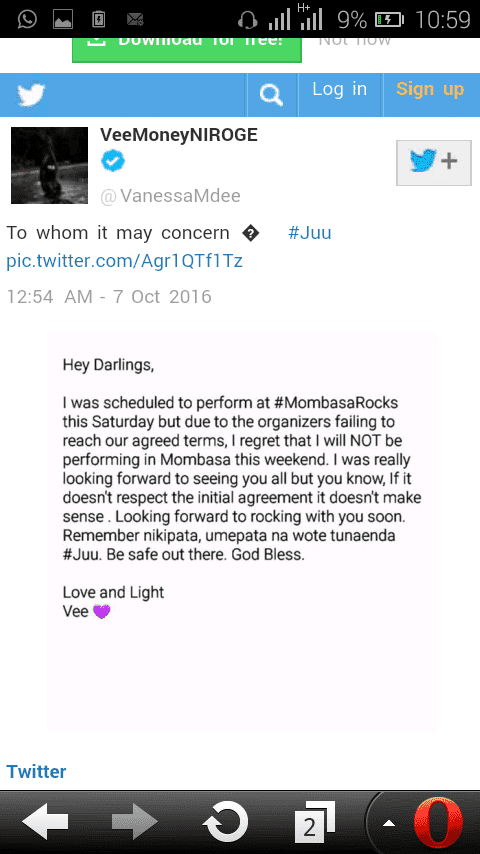The height and width of the screenshot is (854, 480).
Task: Tap the follow bird-plus button
Action: pyautogui.click(x=434, y=162)
